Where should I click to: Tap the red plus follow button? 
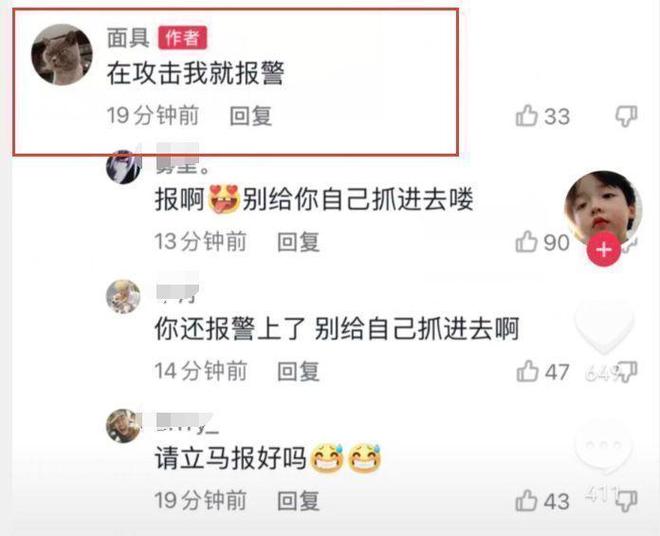(x=604, y=249)
